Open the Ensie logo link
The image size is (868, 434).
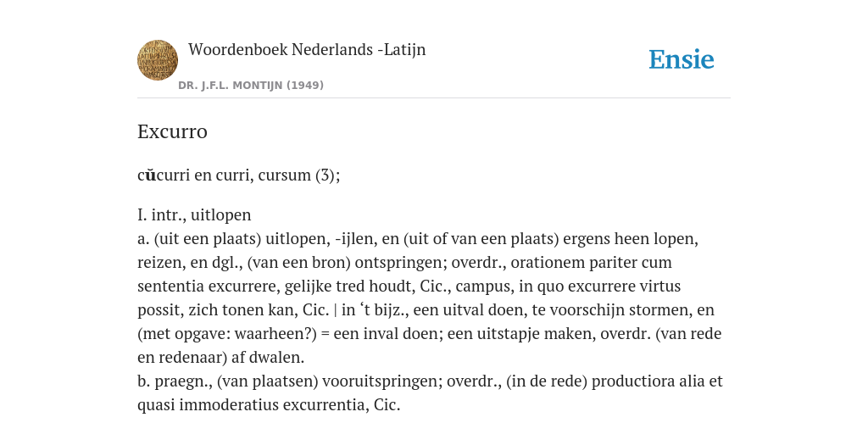[682, 60]
